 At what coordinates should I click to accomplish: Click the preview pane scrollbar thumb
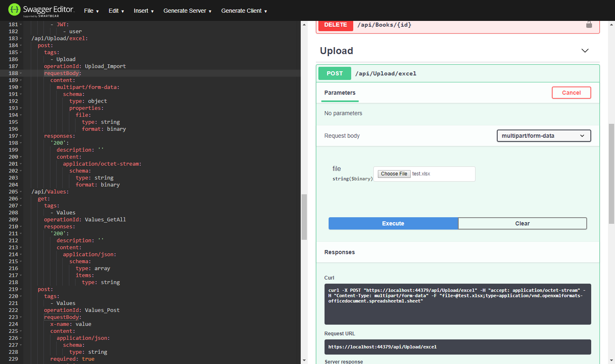tap(611, 174)
